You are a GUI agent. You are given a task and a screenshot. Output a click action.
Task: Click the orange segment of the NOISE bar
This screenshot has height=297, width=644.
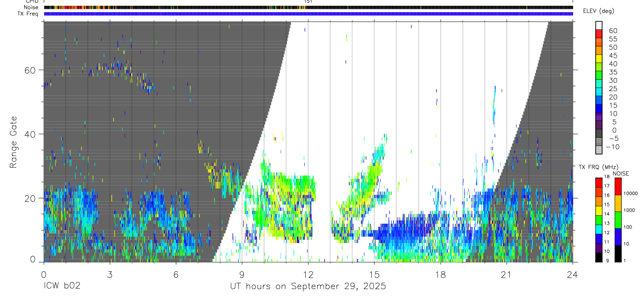(618, 203)
